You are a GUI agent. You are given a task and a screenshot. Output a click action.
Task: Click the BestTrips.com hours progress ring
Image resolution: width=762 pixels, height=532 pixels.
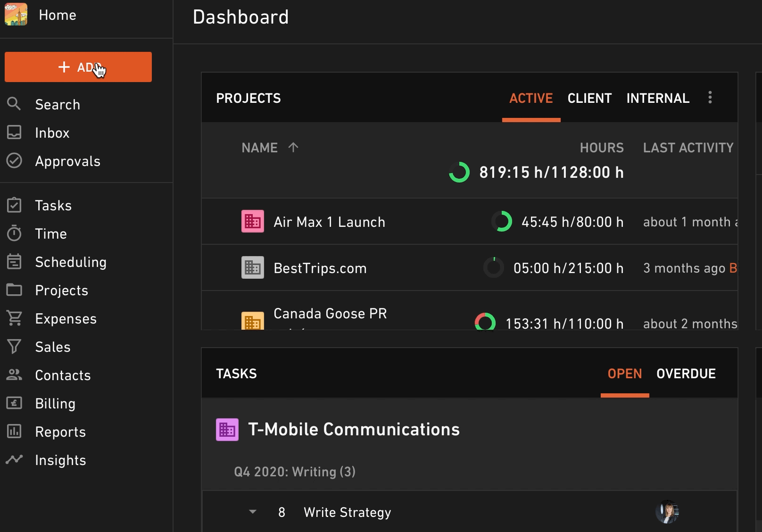pos(494,267)
